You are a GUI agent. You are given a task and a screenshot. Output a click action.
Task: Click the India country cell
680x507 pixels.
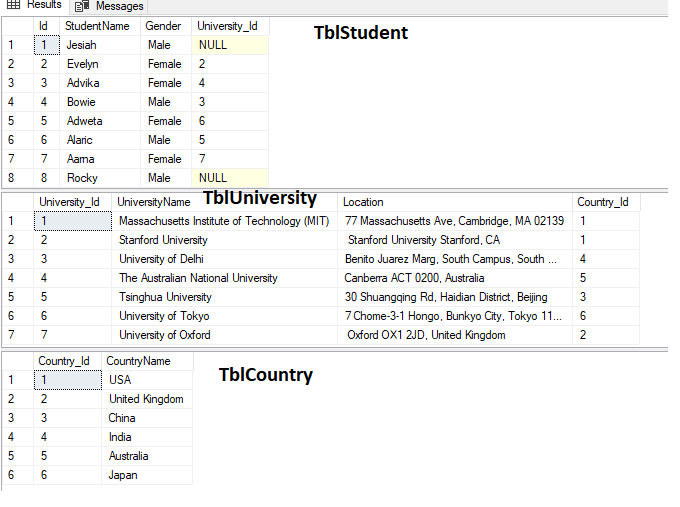pyautogui.click(x=147, y=437)
